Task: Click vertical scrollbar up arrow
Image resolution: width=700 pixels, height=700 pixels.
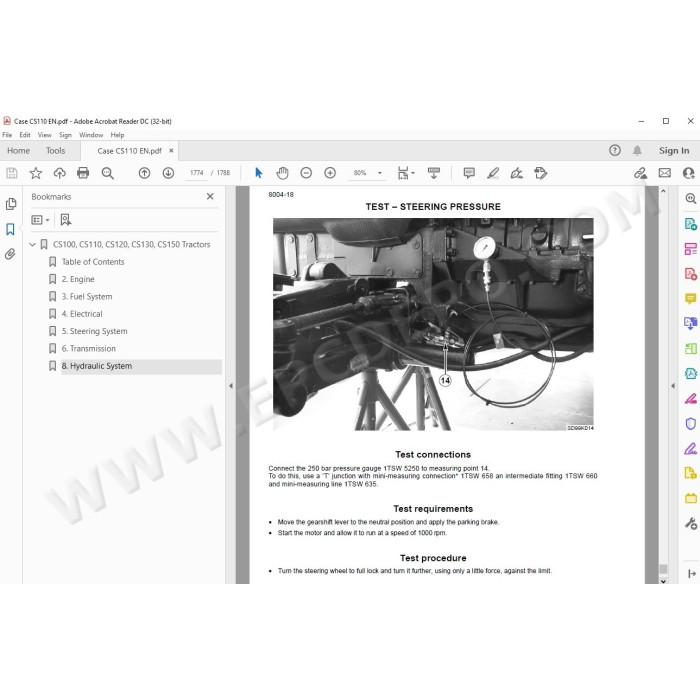Action: pos(663,191)
